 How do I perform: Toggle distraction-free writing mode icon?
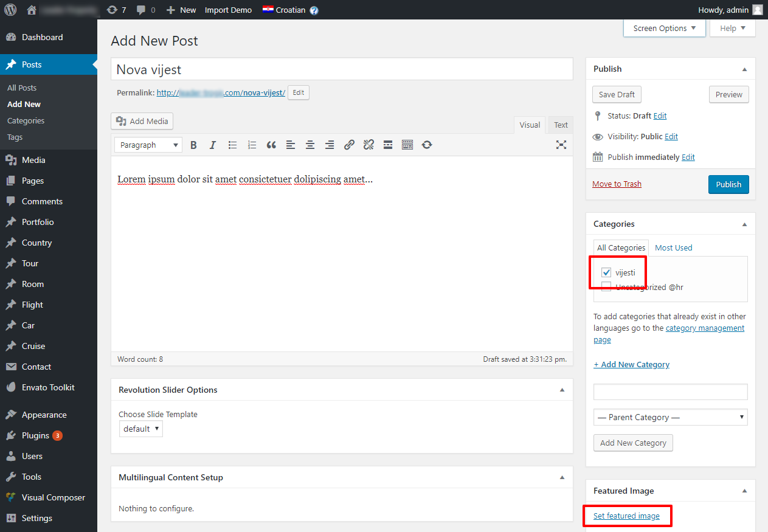click(561, 145)
